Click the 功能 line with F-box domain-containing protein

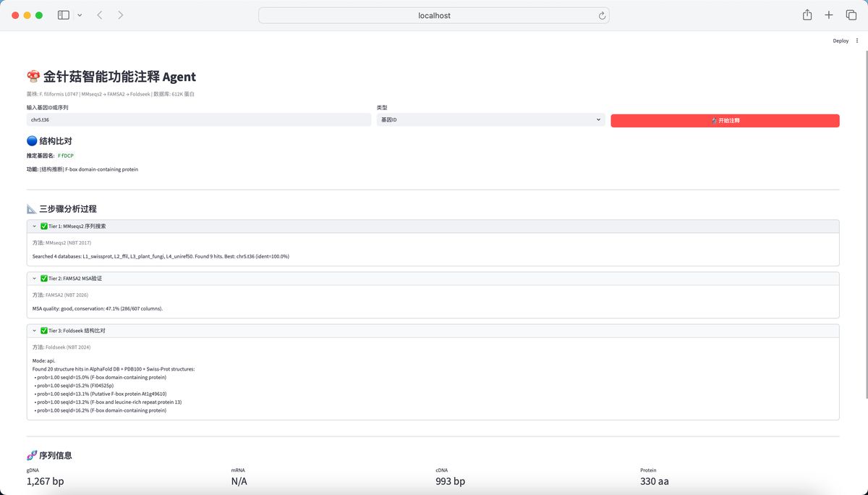(x=82, y=169)
